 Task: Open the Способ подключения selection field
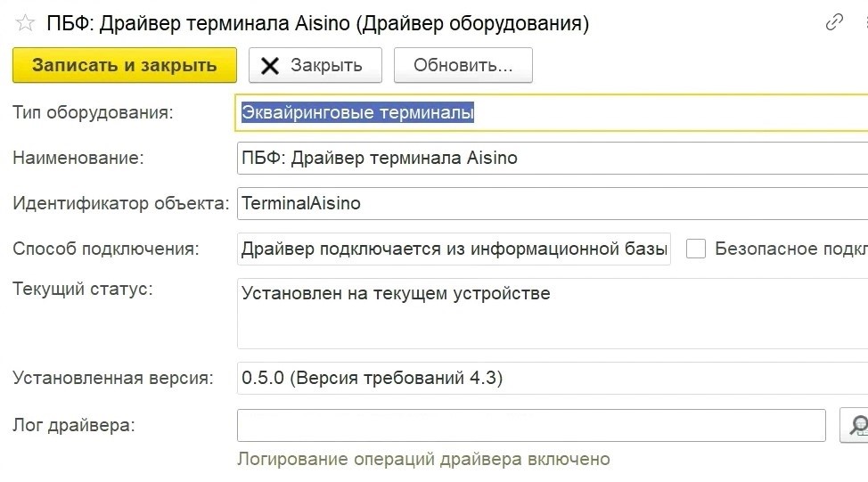454,249
